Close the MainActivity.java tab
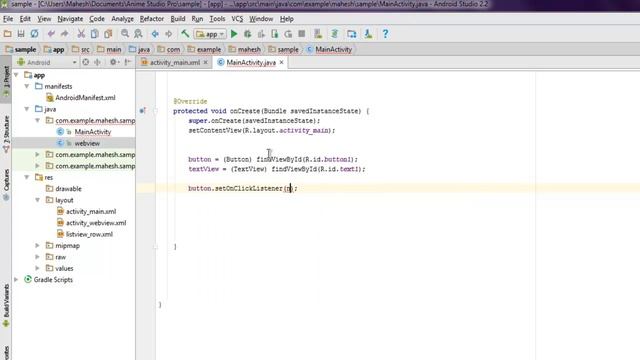 tap(281, 62)
